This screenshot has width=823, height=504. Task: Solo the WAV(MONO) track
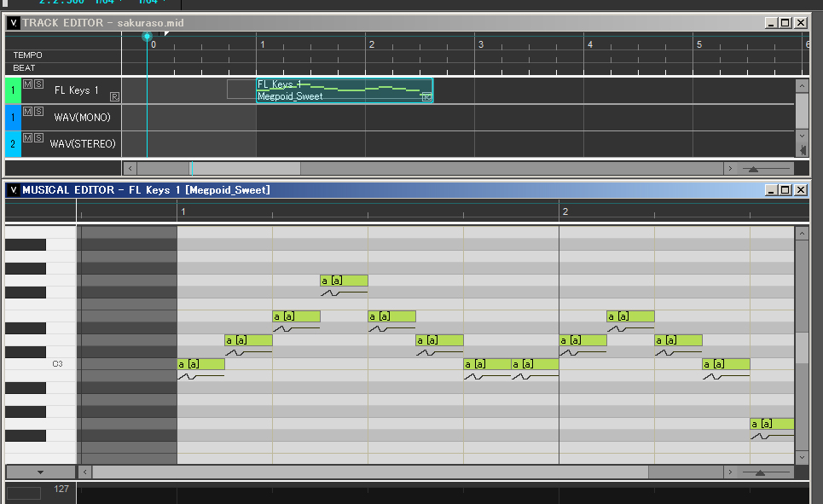tap(39, 112)
